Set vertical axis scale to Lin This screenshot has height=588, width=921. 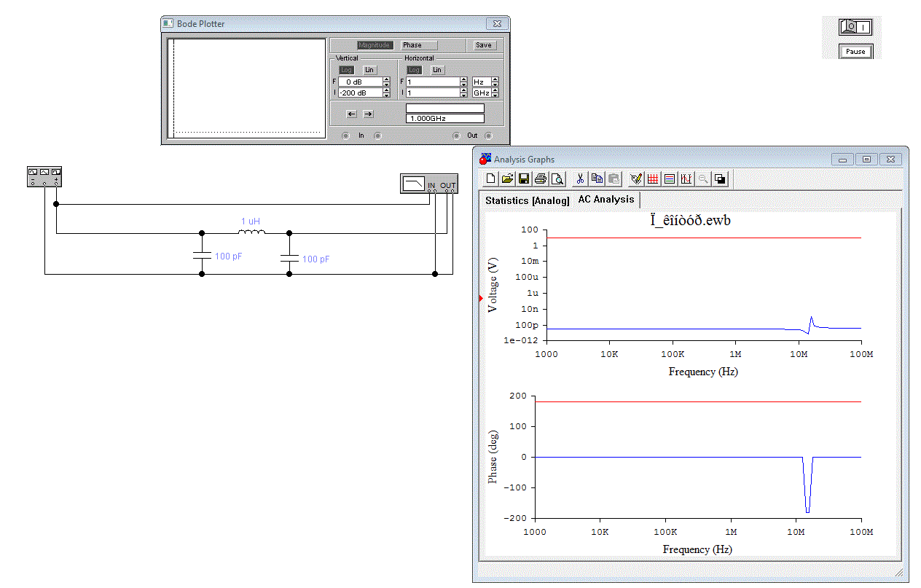(x=369, y=70)
